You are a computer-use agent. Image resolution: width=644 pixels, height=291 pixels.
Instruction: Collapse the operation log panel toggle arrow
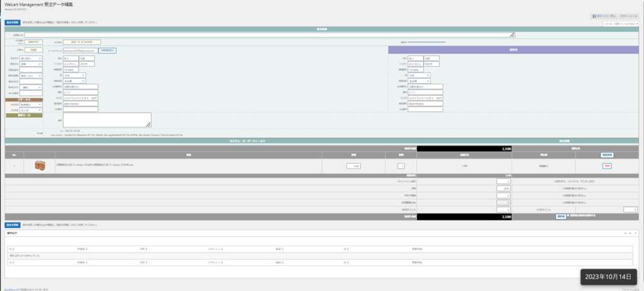tap(636, 233)
